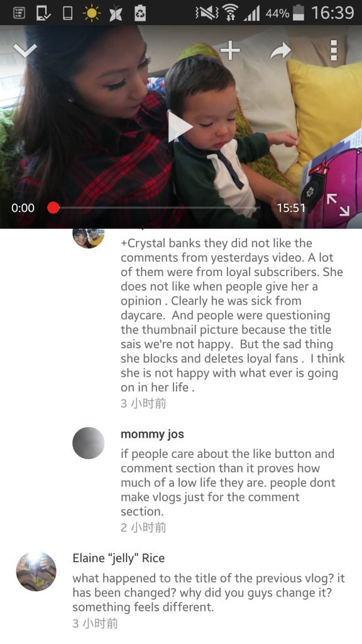Select Elaine Rice's comment about the vlog title
This screenshot has width=362, height=644.
click(209, 592)
